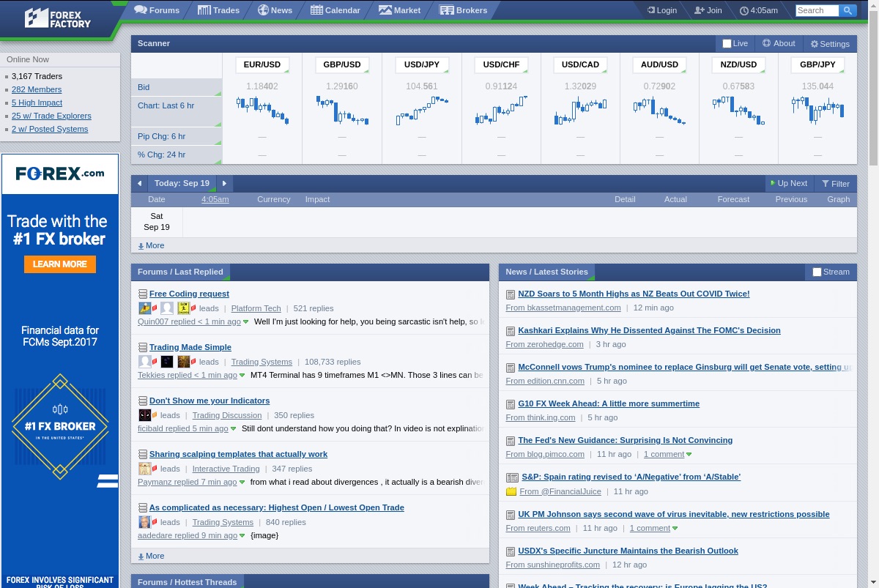Viewport: 879px width, 588px height.
Task: Go to previous calendar day arrow
Action: tap(139, 183)
